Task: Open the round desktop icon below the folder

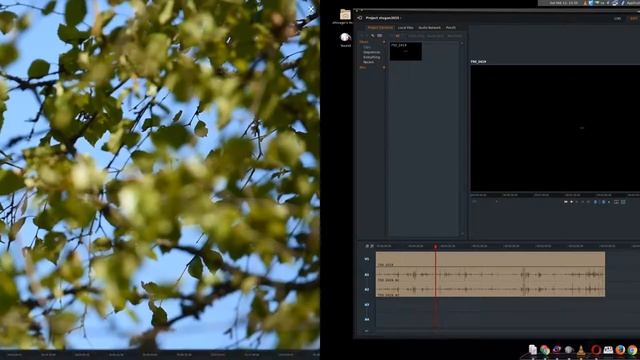Action: 346,38
